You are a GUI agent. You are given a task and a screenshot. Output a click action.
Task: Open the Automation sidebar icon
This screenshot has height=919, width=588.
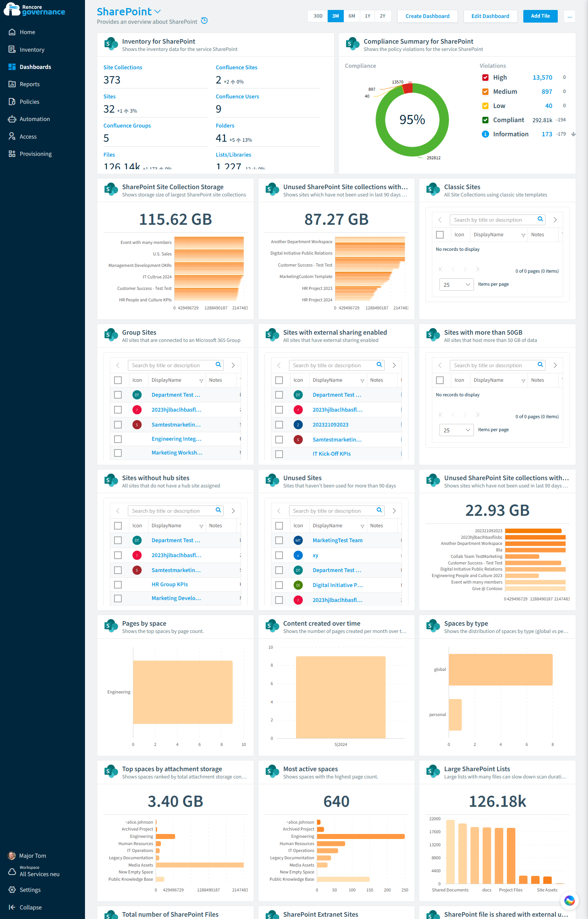click(12, 119)
